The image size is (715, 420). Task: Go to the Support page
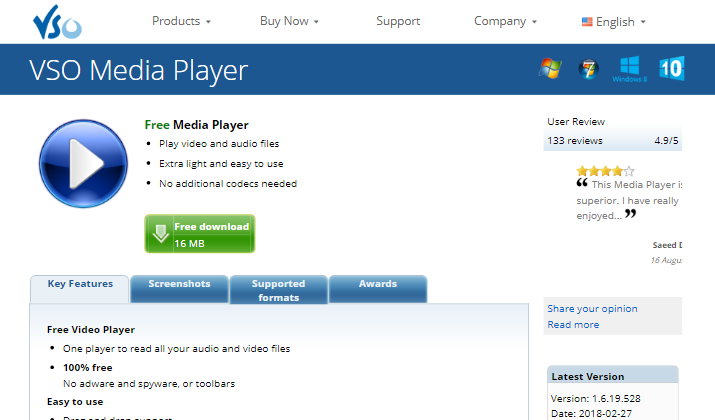(x=398, y=21)
